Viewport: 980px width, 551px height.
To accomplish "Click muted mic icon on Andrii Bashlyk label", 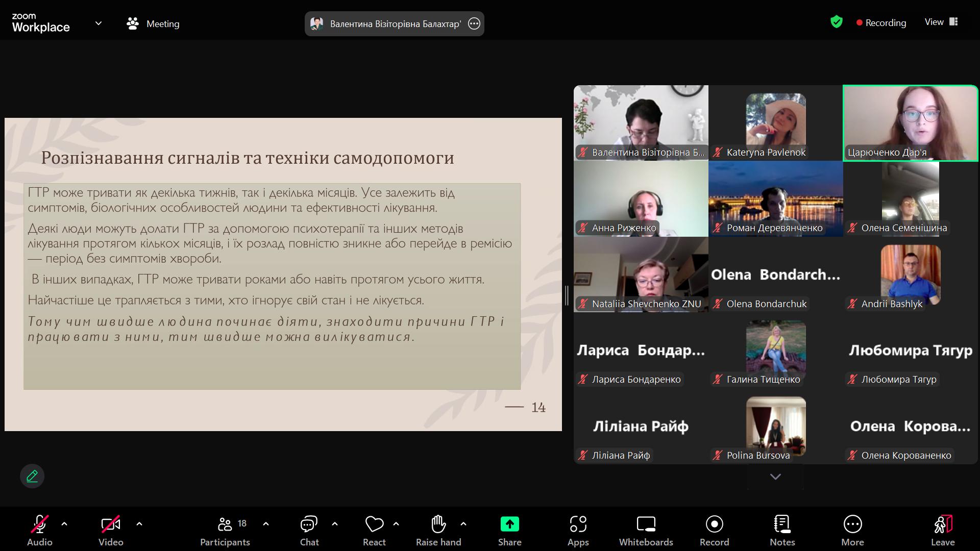I will point(852,304).
